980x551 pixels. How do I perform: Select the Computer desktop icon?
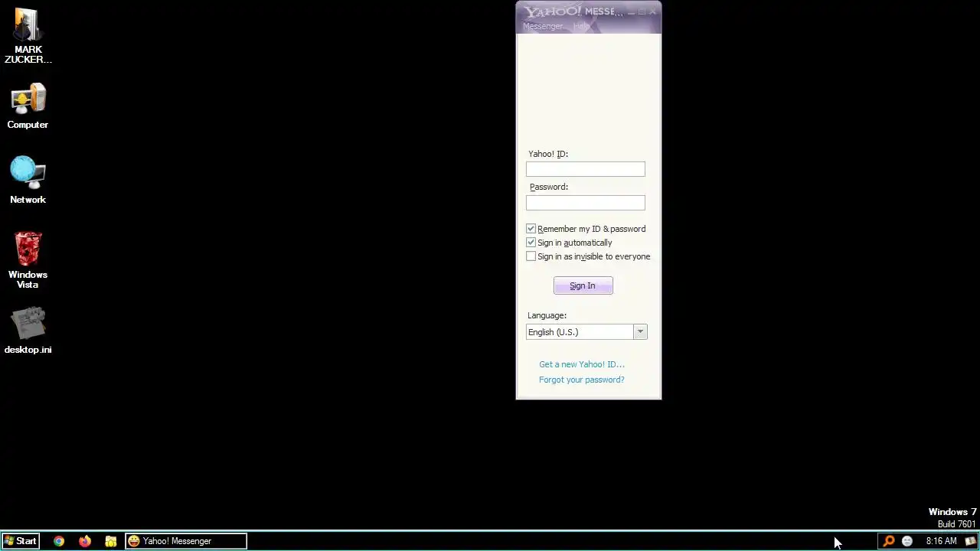(28, 107)
